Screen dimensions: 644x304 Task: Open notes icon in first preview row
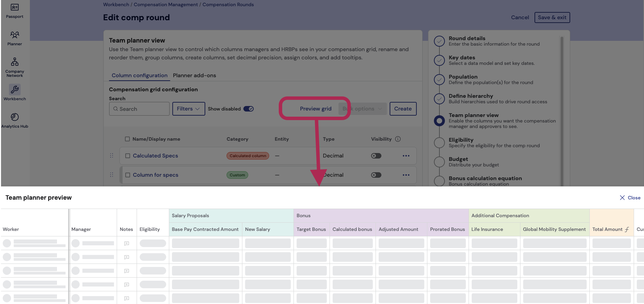[127, 243]
